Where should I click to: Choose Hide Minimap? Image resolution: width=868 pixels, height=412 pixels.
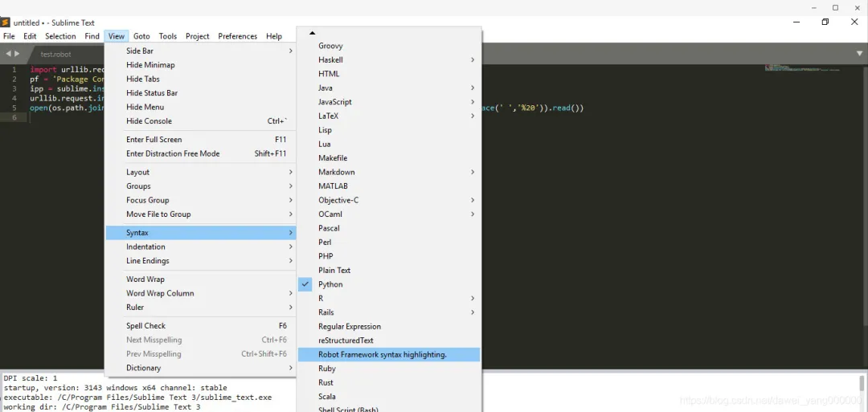tap(201, 65)
